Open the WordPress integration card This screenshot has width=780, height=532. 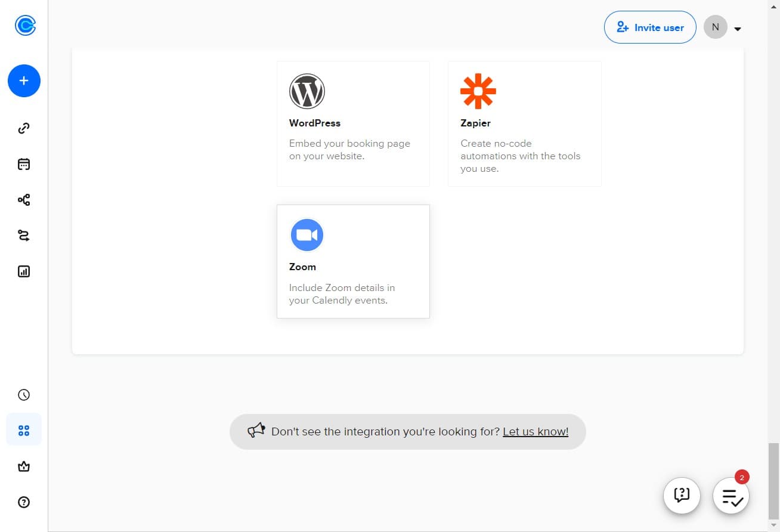point(353,123)
